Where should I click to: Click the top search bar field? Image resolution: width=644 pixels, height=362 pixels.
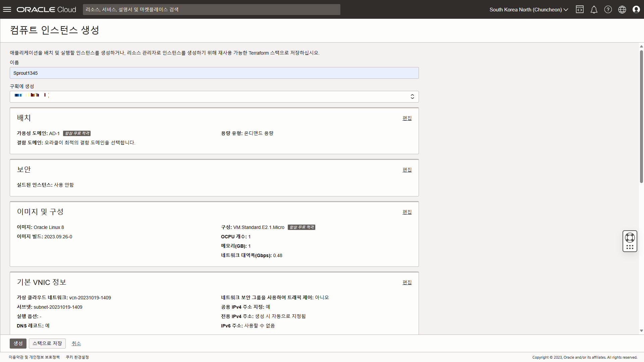click(x=211, y=9)
